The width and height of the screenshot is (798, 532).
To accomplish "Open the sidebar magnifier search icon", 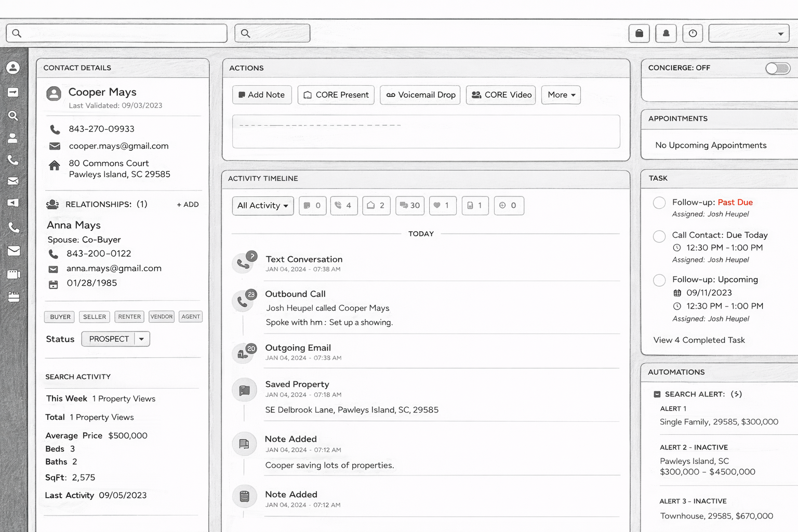I will [x=13, y=115].
